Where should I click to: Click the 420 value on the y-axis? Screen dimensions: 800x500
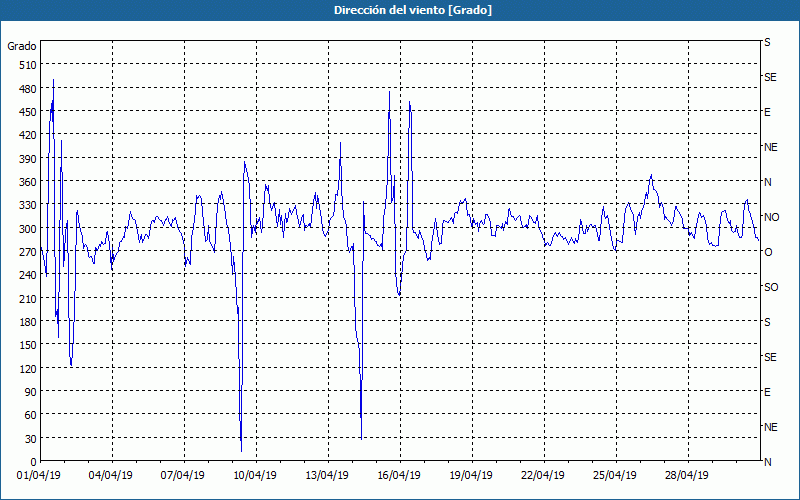28,135
